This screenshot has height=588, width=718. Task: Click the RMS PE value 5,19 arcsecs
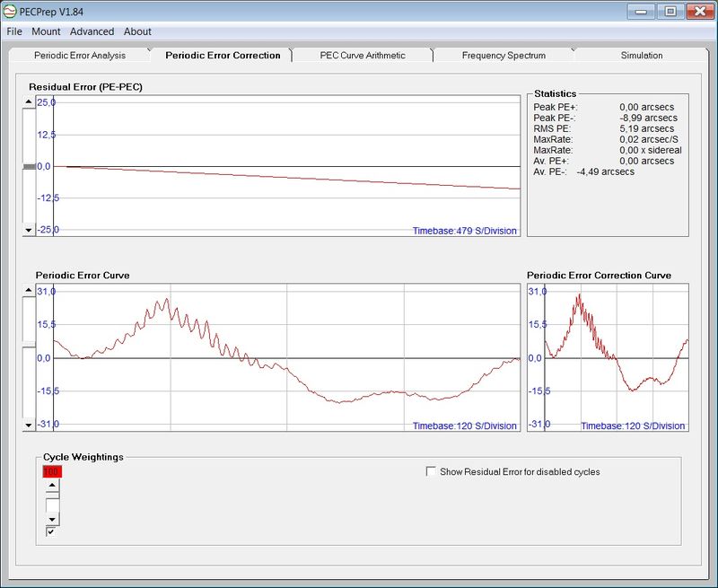646,128
